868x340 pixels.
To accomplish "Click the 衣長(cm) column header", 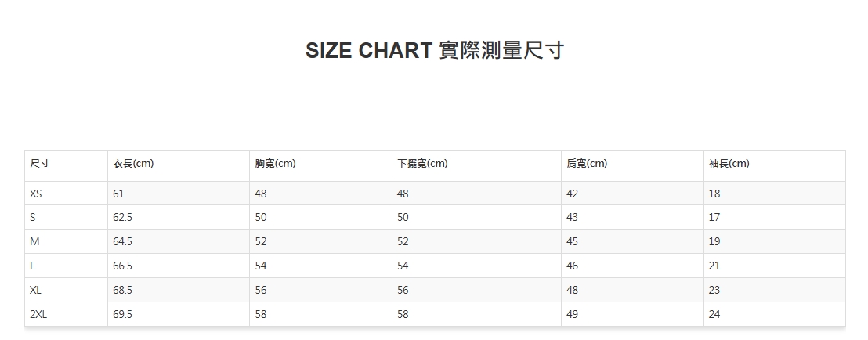I will tap(133, 164).
